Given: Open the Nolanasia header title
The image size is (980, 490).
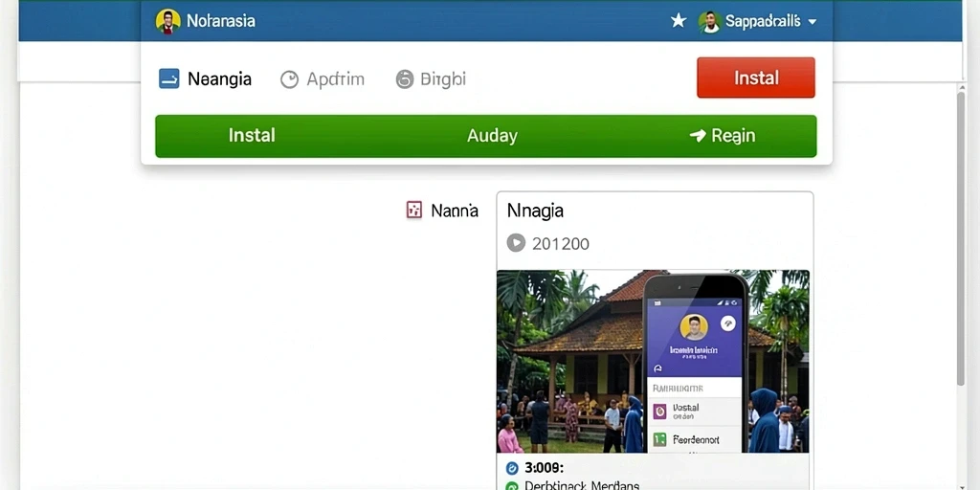Looking at the screenshot, I should click(x=221, y=21).
